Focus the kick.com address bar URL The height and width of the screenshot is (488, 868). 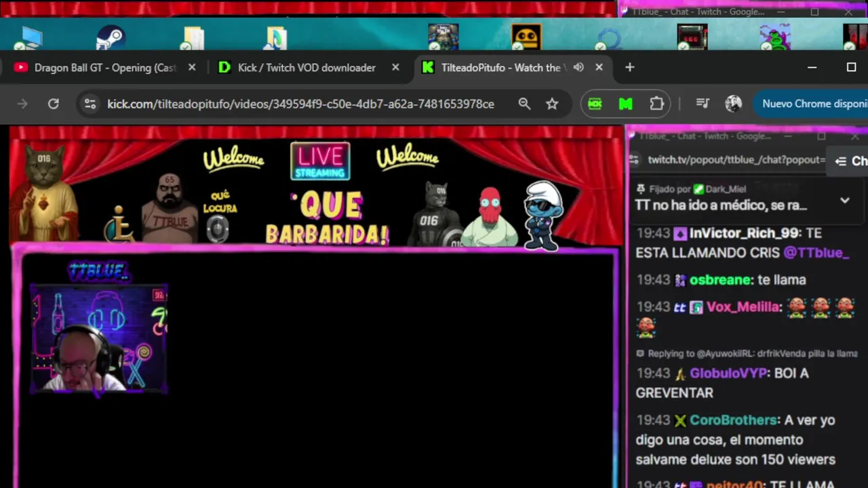300,104
